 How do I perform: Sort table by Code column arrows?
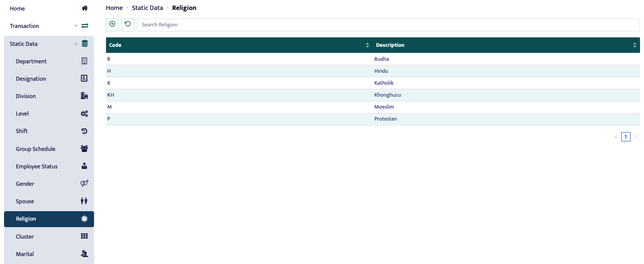point(367,45)
